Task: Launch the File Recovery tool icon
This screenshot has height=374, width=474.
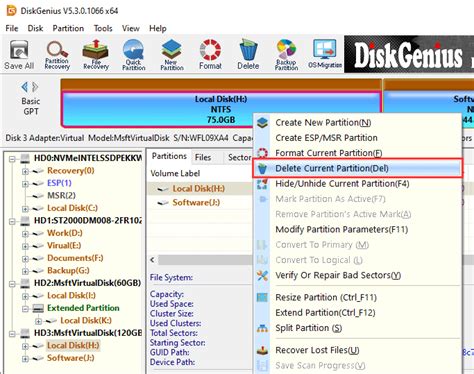Action: (96, 54)
